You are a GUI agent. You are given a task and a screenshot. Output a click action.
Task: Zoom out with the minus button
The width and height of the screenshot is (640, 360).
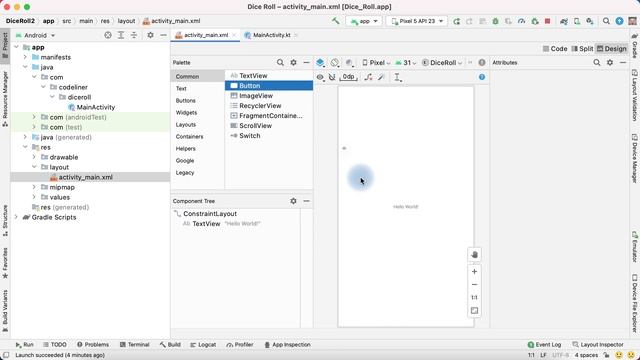tap(474, 284)
